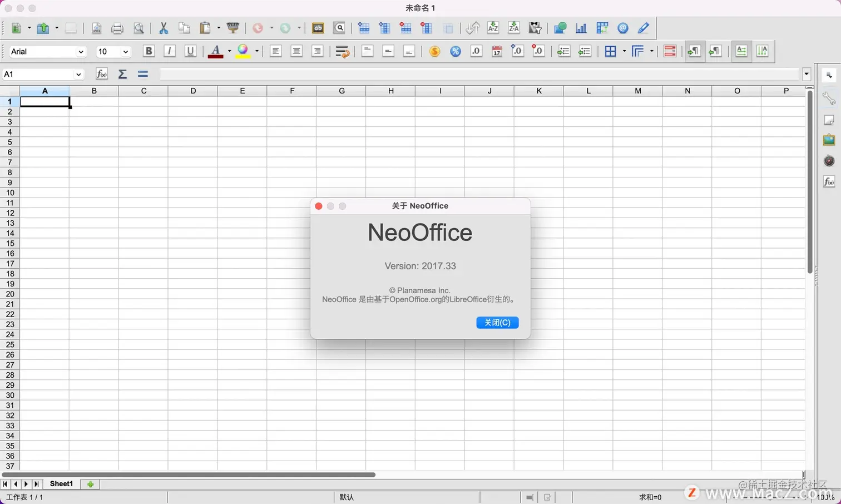The image size is (841, 504).
Task: Click the AutoFilter funnel icon
Action: pos(535,28)
